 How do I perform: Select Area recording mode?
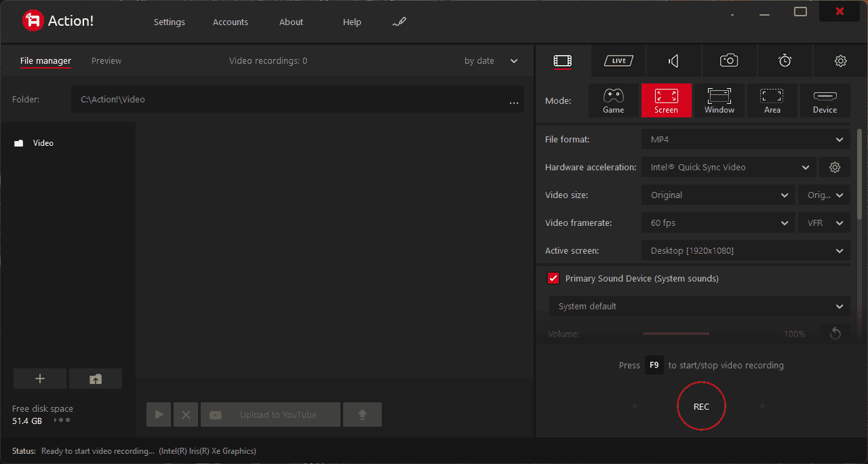tap(772, 100)
